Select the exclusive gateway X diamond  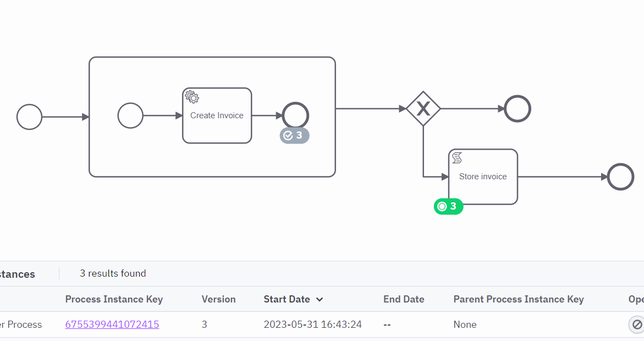(x=423, y=109)
